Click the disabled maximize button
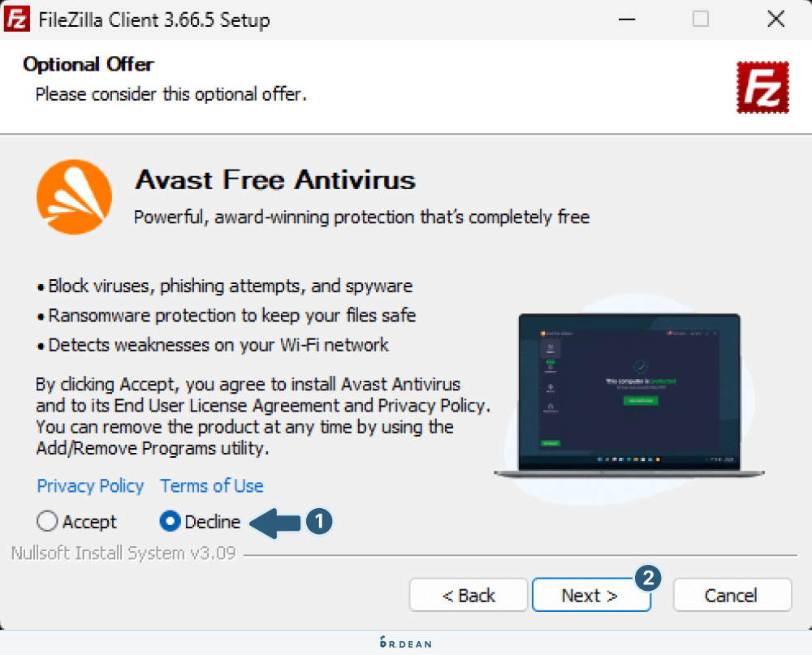The height and width of the screenshot is (655, 812). (701, 19)
